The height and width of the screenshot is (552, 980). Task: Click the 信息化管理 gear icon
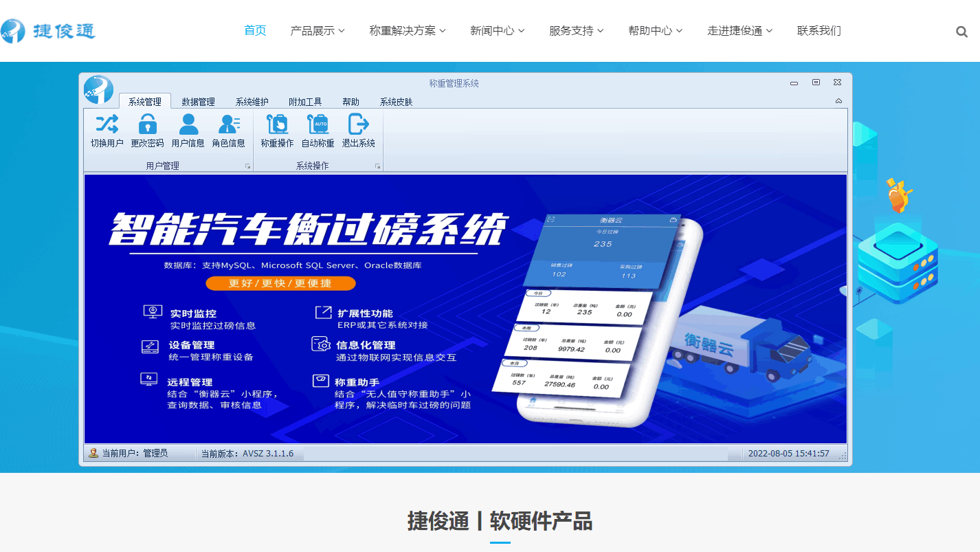(x=321, y=344)
